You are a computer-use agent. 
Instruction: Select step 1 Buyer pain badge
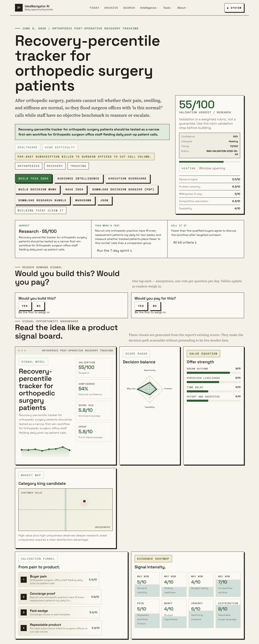24,579
